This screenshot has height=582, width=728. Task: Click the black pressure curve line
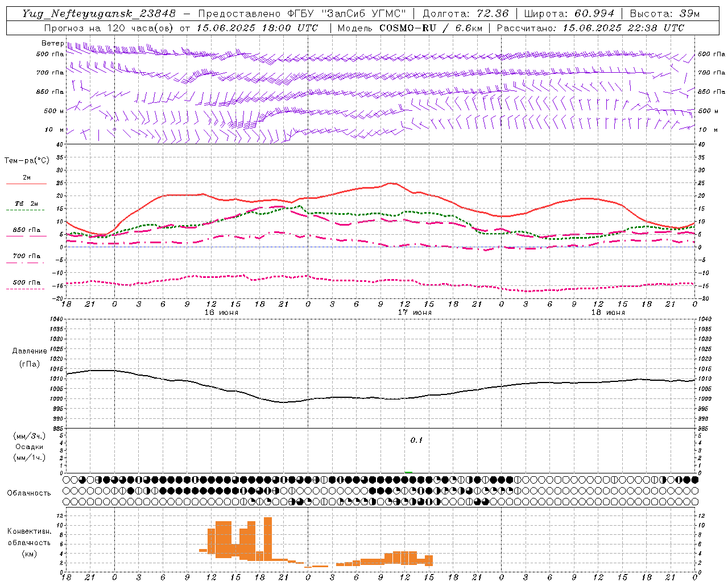click(381, 397)
